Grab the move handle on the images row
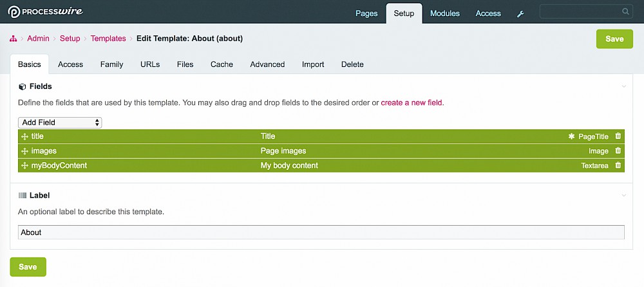Screen dimensions: 644x287 pos(24,151)
